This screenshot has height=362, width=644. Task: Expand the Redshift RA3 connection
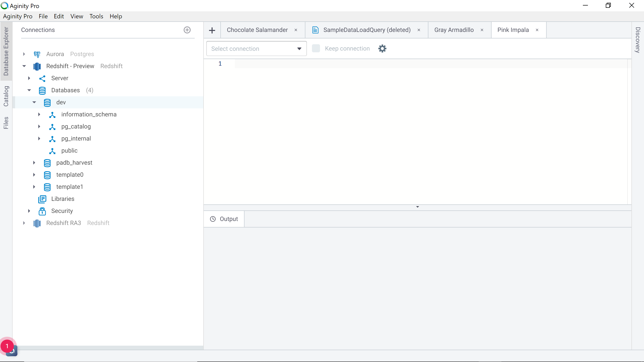24,223
